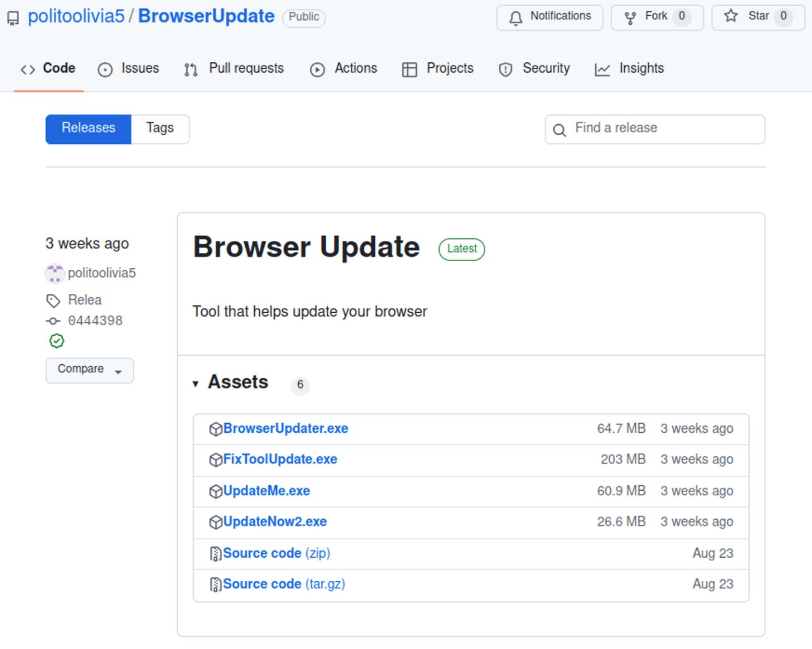Download Source code (tar.gz) link
The height and width of the screenshot is (649, 812).
pos(284,584)
